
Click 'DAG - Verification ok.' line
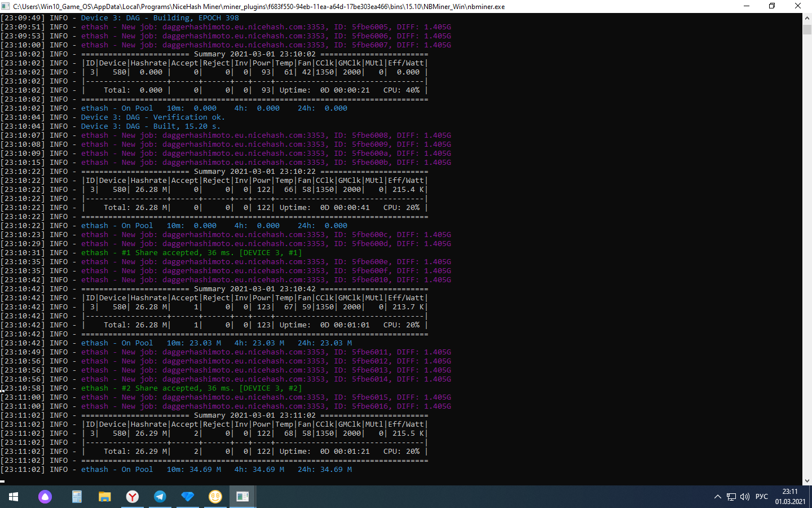153,117
